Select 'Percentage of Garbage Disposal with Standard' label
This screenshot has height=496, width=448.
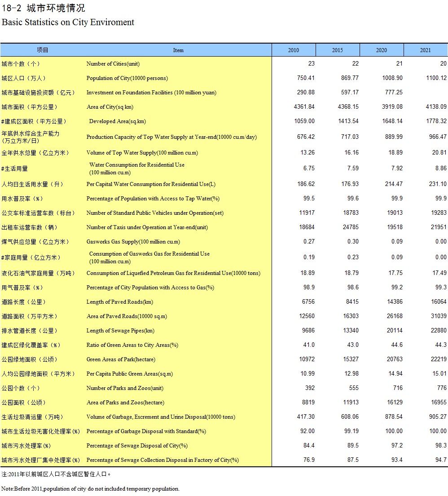point(146,431)
